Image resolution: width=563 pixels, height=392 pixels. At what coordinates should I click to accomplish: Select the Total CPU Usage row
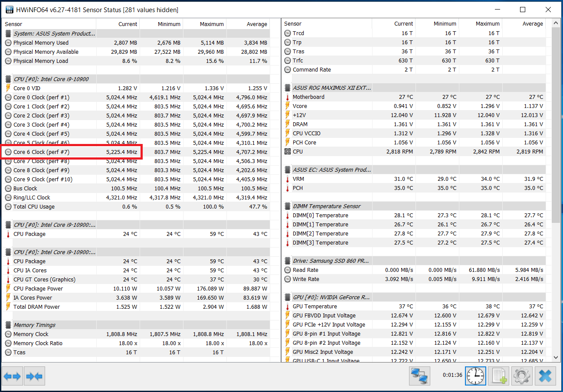[x=136, y=206]
